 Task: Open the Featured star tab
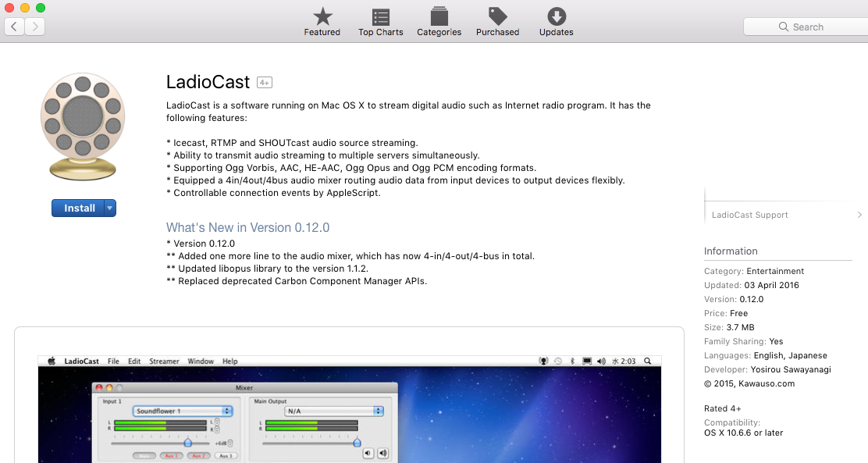(x=322, y=22)
